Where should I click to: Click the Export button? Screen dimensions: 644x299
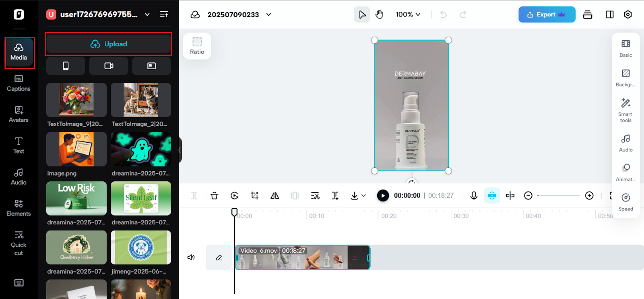pyautogui.click(x=546, y=15)
